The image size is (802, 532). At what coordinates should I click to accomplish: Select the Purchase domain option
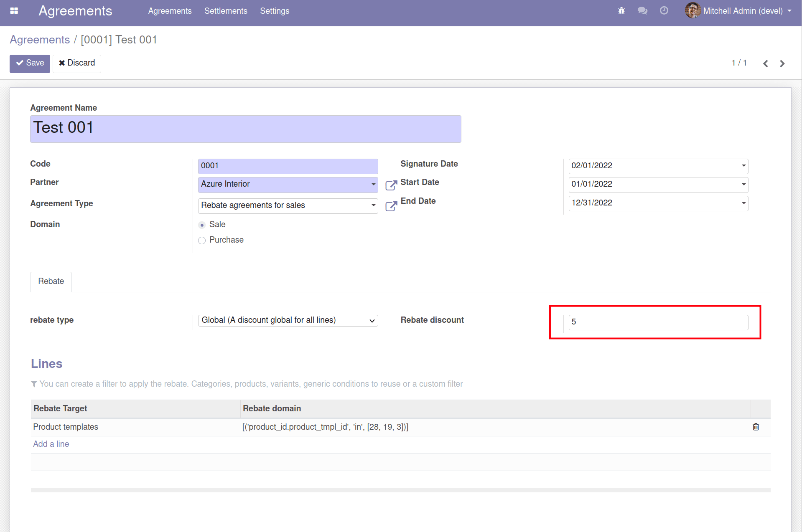(x=202, y=241)
